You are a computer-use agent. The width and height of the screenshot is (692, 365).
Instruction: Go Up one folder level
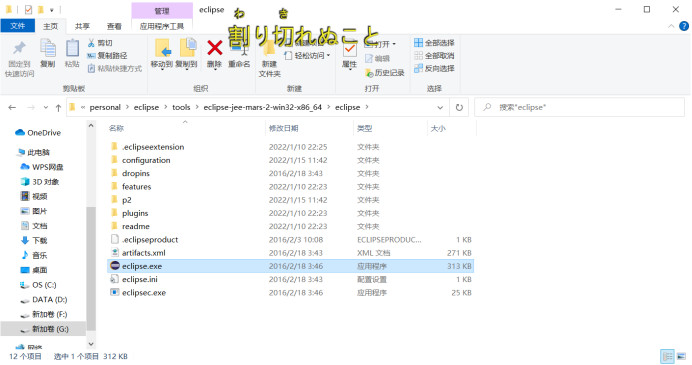(58, 107)
